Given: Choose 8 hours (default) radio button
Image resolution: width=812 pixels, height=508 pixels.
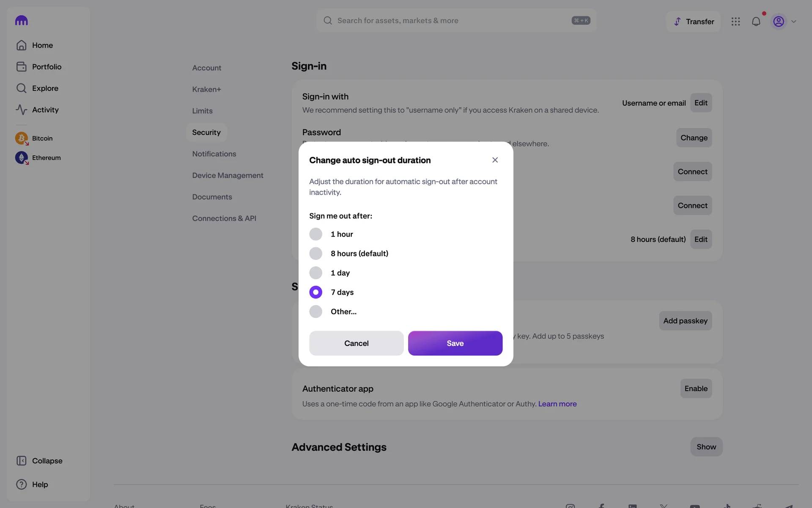Looking at the screenshot, I should pyautogui.click(x=315, y=254).
